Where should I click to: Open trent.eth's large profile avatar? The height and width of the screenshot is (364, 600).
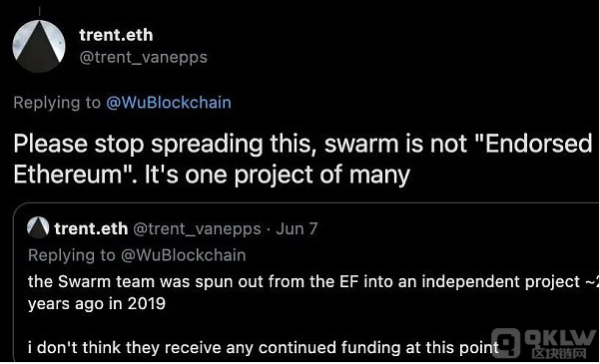click(x=39, y=46)
